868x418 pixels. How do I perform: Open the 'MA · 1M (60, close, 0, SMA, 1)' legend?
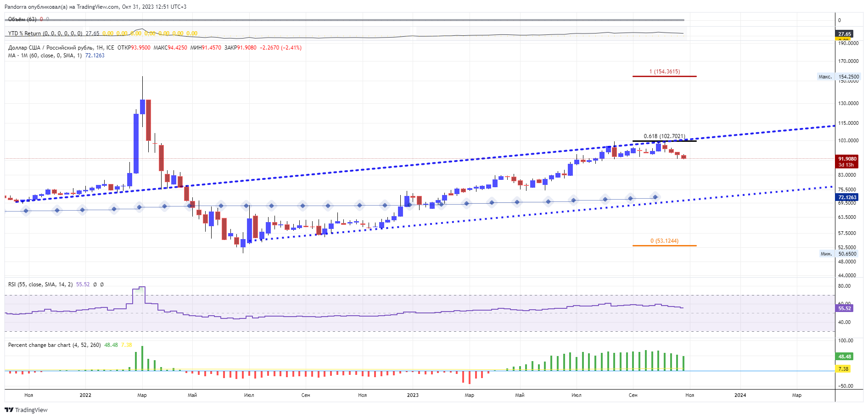pyautogui.click(x=45, y=56)
